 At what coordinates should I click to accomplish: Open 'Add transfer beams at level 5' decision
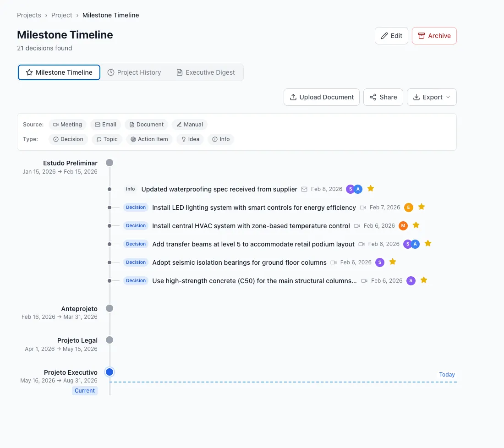pyautogui.click(x=253, y=244)
